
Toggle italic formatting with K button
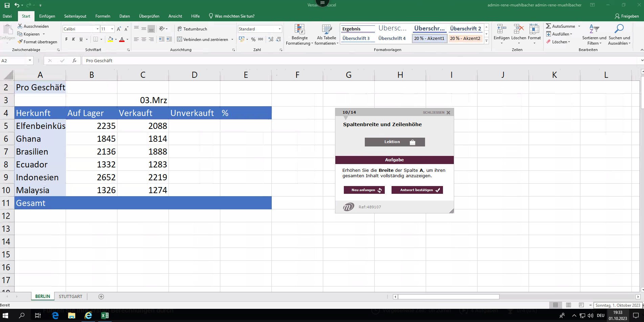tap(73, 39)
